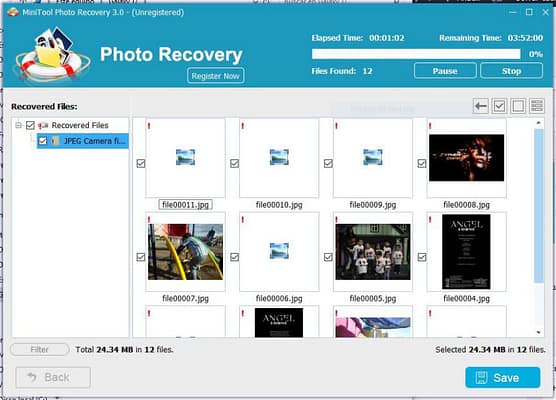The width and height of the screenshot is (556, 400).
Task: Uncheck file00008.jpg checkbox
Action: (422, 163)
